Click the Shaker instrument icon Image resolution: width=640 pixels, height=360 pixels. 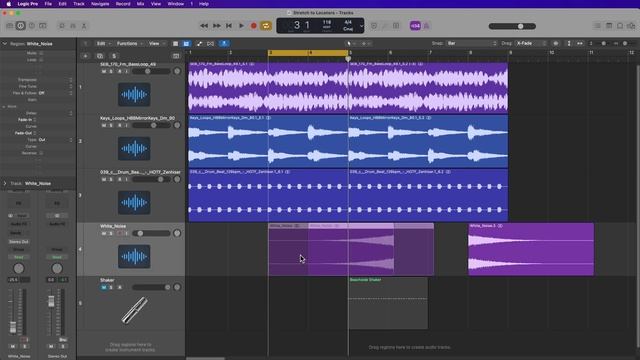pyautogui.click(x=134, y=310)
